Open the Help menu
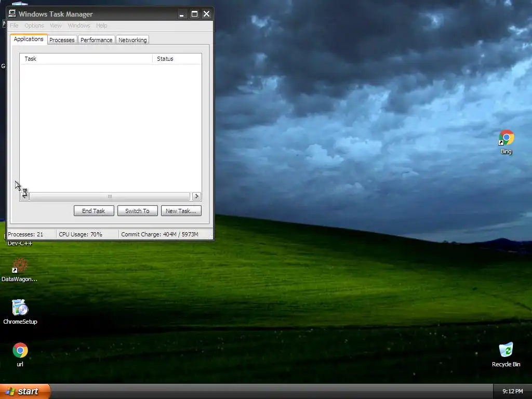 [x=101, y=25]
